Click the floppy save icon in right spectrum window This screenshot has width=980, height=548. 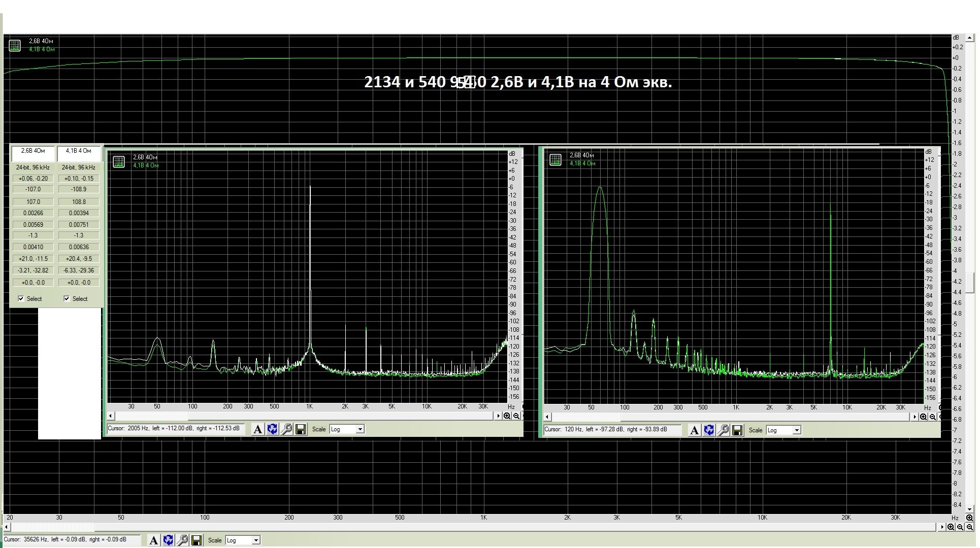point(737,431)
